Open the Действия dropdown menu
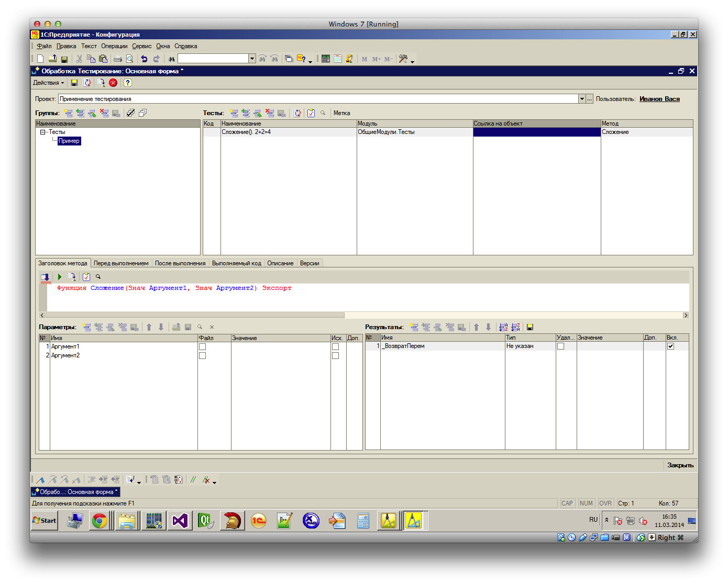Screen dimensions: 728x584 point(48,83)
